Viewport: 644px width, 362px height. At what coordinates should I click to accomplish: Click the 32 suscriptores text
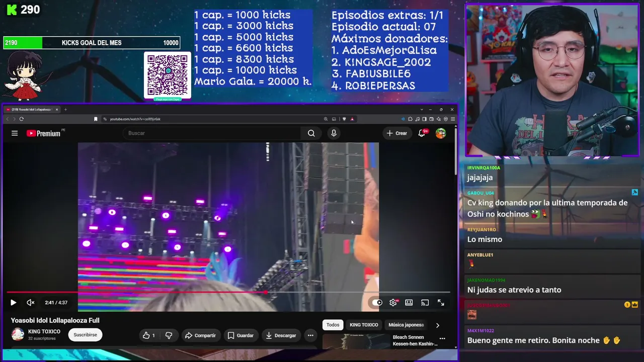pyautogui.click(x=41, y=338)
